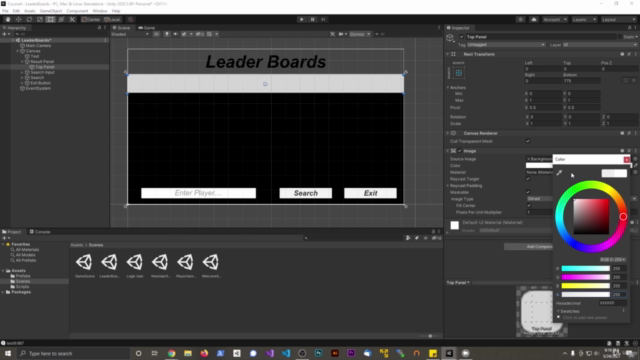Toggle the Local handle rotation button
The width and height of the screenshot is (640, 360).
click(x=112, y=19)
